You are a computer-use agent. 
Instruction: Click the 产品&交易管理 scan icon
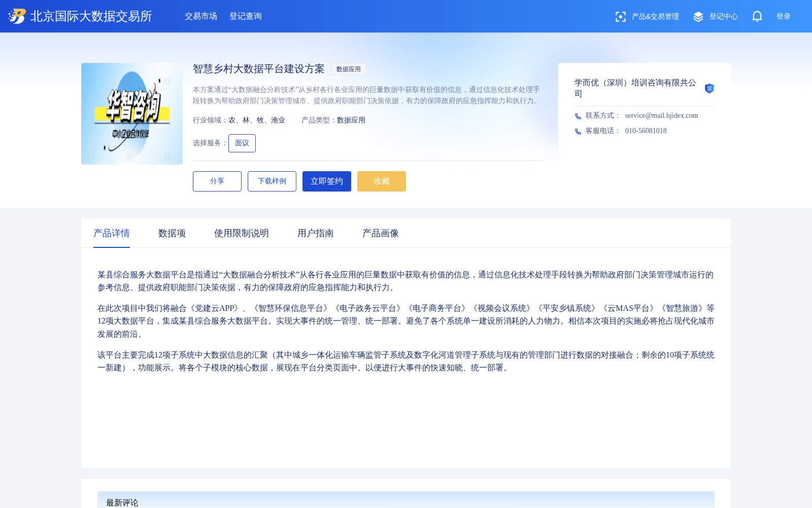620,17
